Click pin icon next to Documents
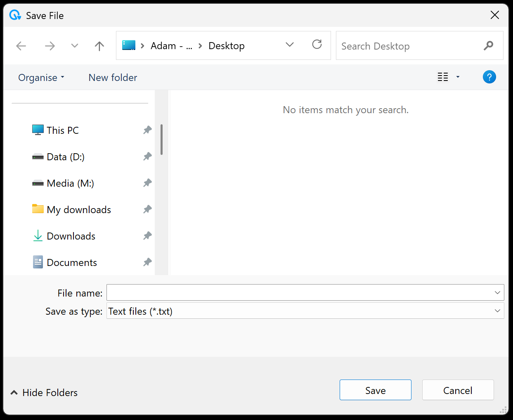 [147, 262]
